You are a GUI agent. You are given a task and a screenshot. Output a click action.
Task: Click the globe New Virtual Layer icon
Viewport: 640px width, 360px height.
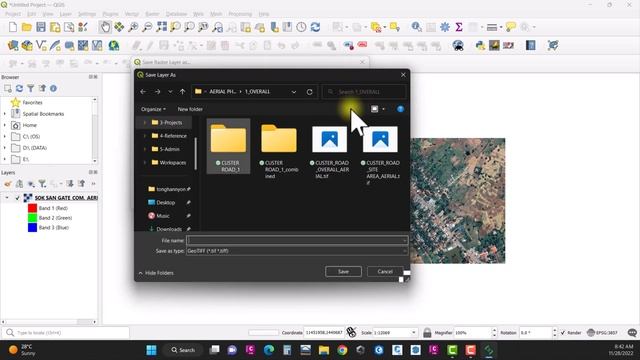tap(114, 45)
